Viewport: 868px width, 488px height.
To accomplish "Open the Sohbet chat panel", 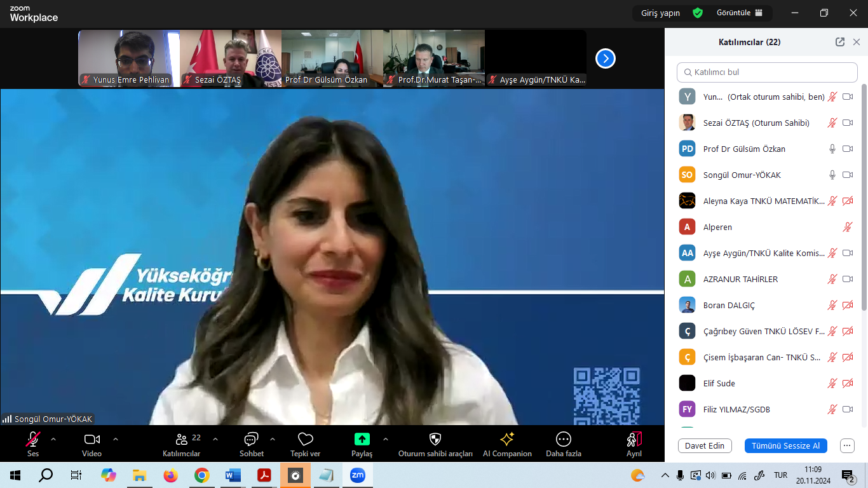I will (252, 444).
